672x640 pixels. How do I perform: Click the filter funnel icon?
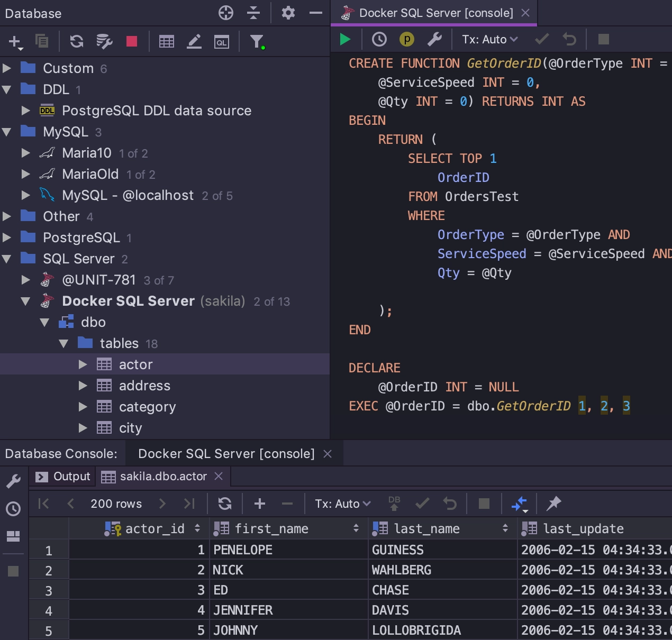coord(257,41)
